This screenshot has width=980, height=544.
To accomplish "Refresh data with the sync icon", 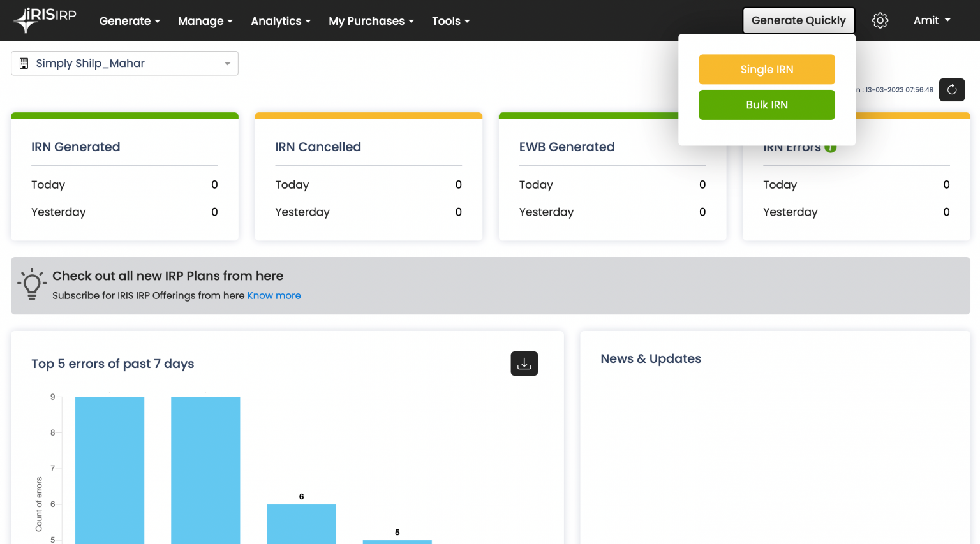I will point(951,89).
